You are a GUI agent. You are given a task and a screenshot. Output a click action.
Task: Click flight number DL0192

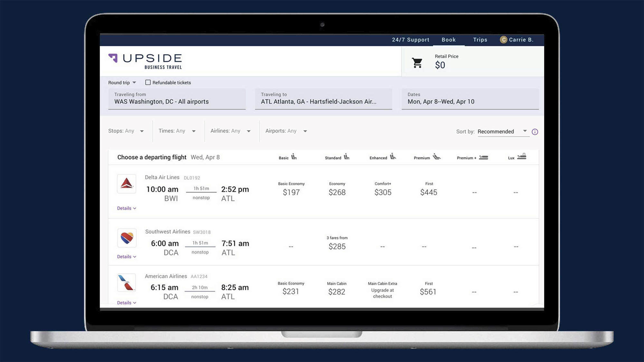[x=192, y=178]
